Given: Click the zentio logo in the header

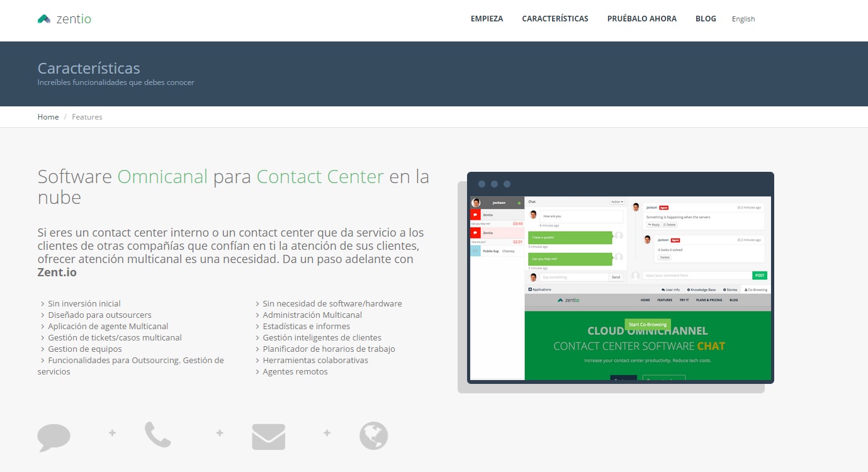Looking at the screenshot, I should (64, 19).
